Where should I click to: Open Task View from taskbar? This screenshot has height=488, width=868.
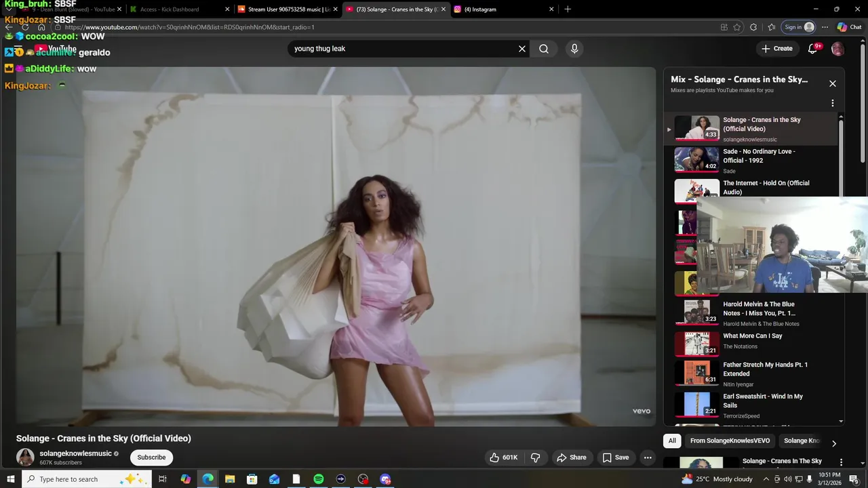tap(163, 479)
